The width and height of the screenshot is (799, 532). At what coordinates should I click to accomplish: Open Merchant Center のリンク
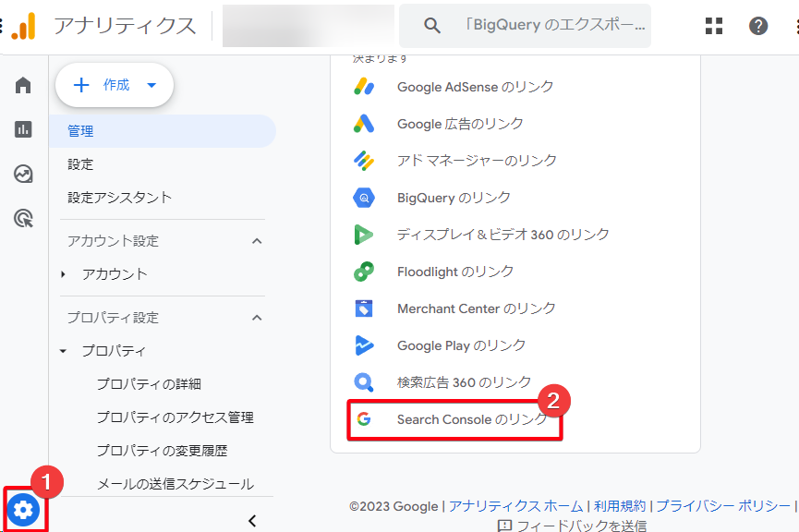(476, 308)
